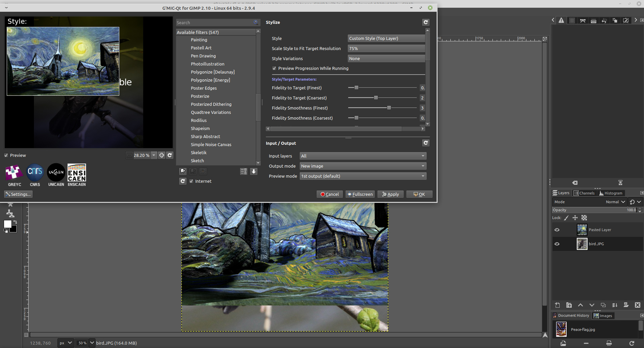
Task: Center the preview with the crosshair icon
Action: click(162, 155)
